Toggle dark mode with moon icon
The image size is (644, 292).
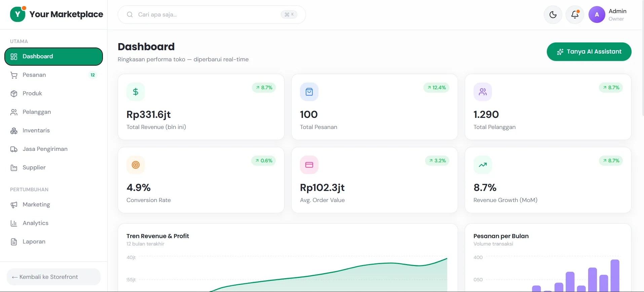click(553, 14)
